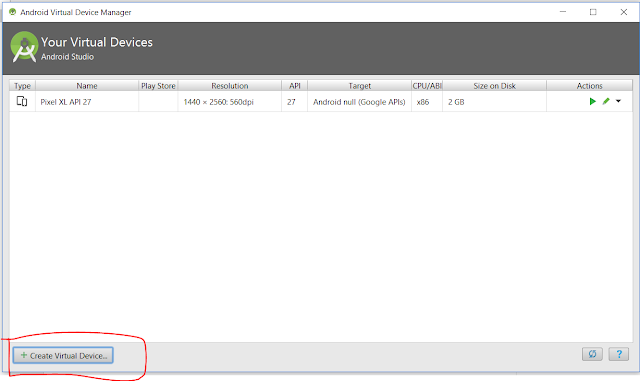Click the CPU/ABI column header
Image resolution: width=640 pixels, height=381 pixels.
(x=427, y=86)
